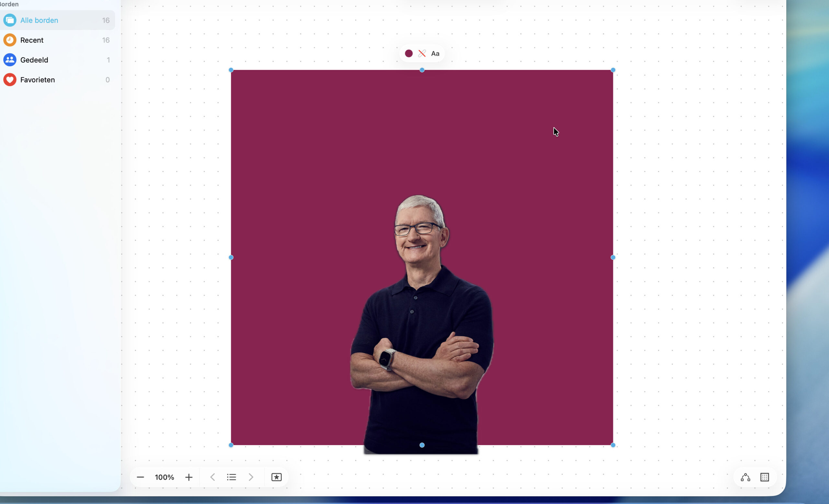Click the top-middle resize handle of the shape
The height and width of the screenshot is (504, 829).
tap(422, 70)
